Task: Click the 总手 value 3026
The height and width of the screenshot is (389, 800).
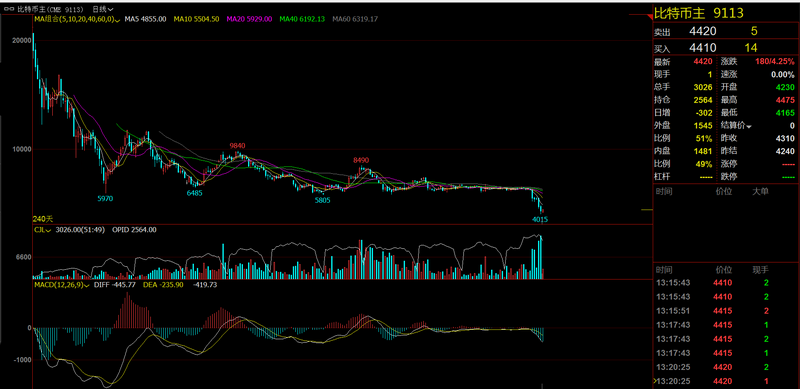Action: click(703, 87)
